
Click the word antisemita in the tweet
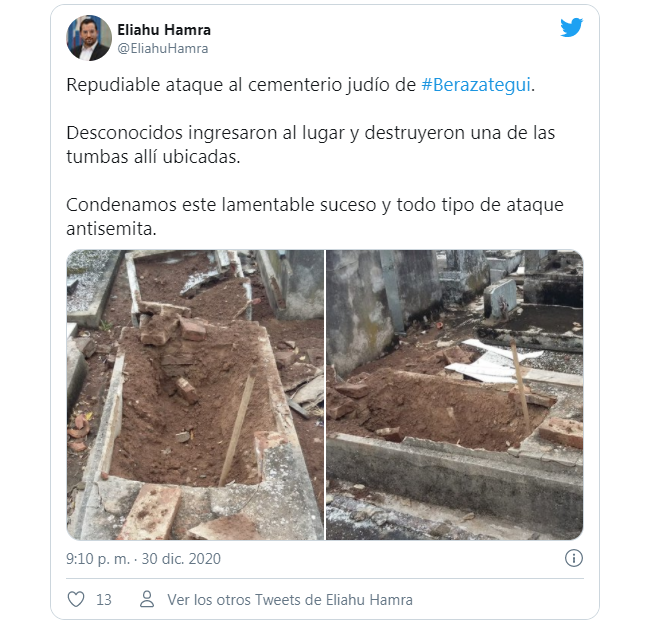[111, 229]
